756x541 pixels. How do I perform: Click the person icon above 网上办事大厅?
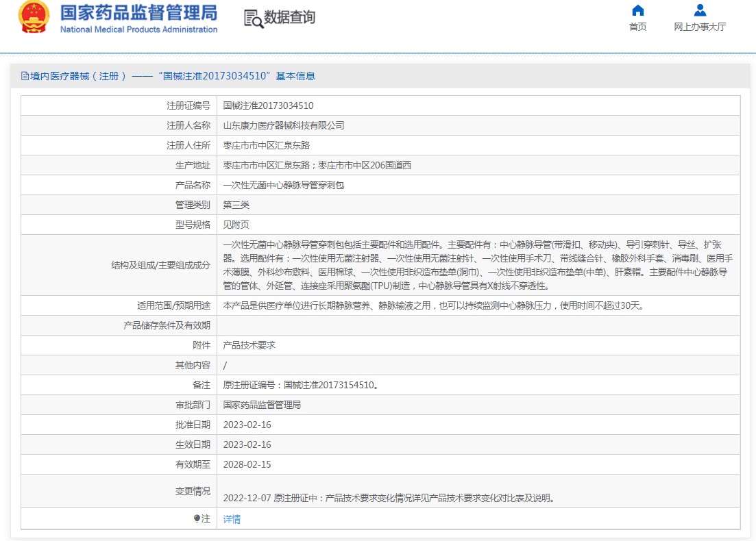[x=699, y=10]
